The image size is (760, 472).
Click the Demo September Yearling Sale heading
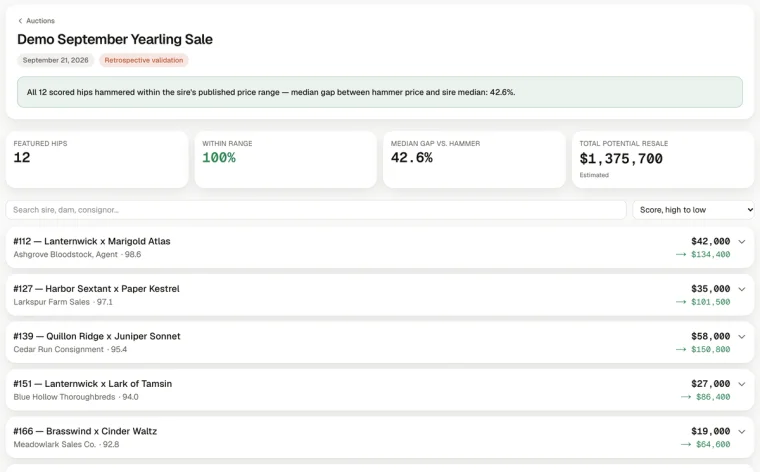pos(115,39)
